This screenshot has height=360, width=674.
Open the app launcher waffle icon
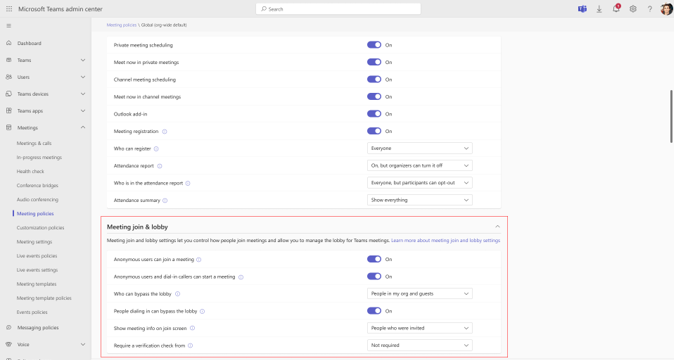click(9, 9)
